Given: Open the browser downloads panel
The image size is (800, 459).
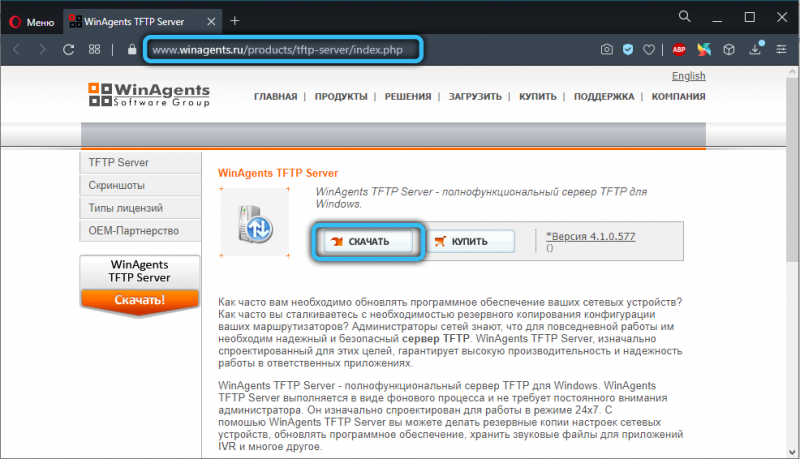Looking at the screenshot, I should tap(756, 48).
